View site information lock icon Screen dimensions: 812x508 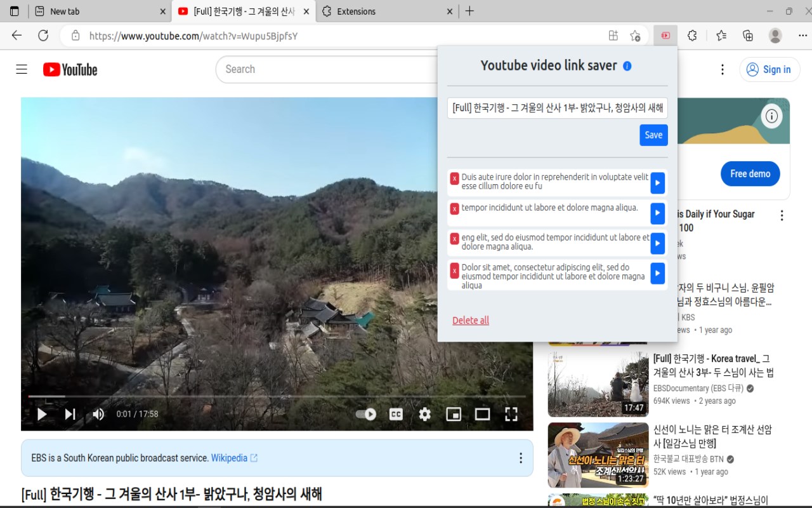pyautogui.click(x=75, y=36)
